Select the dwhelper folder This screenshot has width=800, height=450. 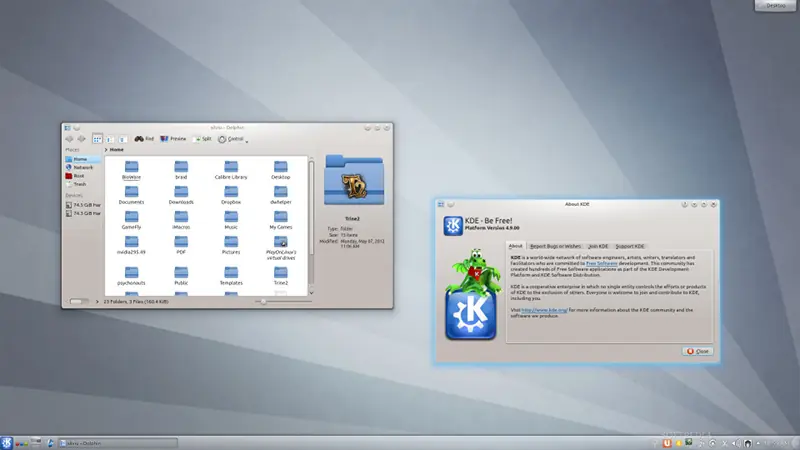point(280,195)
